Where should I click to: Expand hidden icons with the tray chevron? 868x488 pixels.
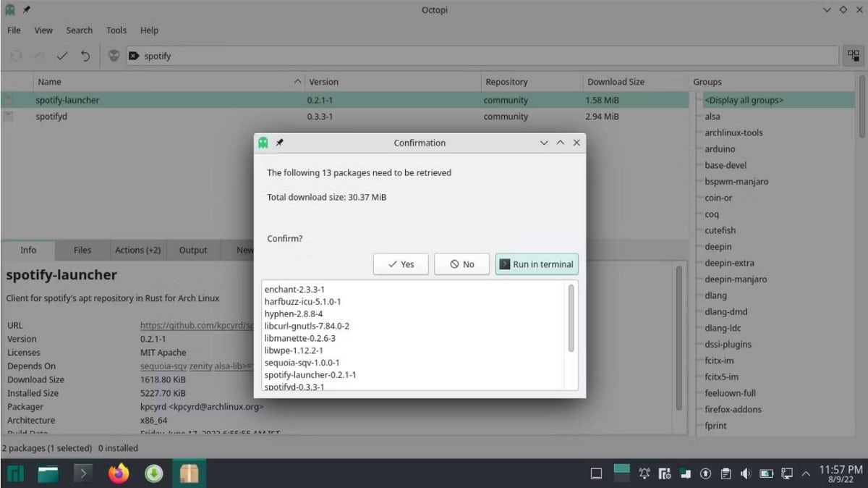805,474
